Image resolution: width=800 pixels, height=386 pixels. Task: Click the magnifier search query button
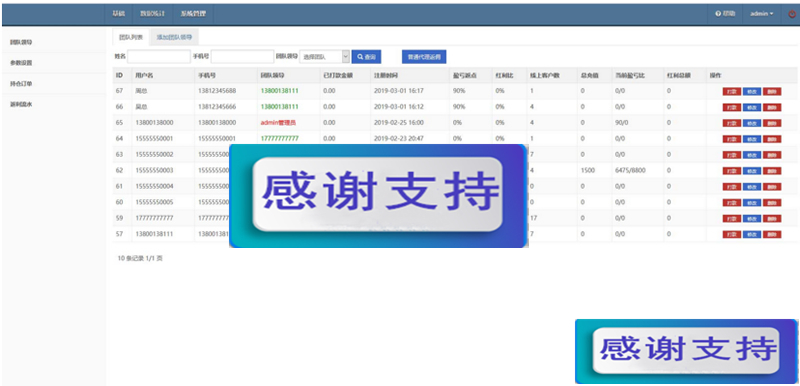(x=366, y=57)
